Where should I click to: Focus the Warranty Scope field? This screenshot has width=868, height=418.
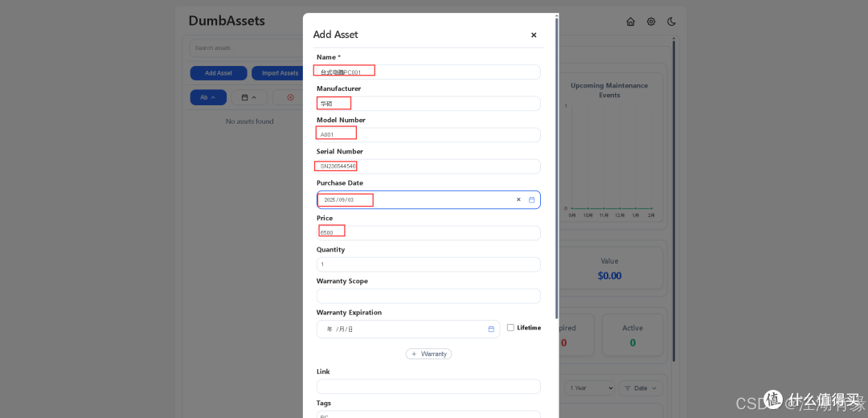tap(428, 296)
